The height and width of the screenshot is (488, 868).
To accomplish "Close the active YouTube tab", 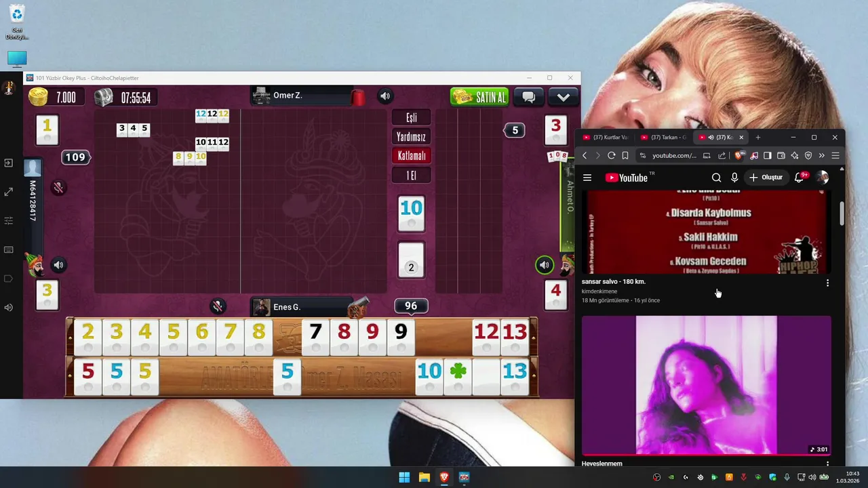I will 741,138.
